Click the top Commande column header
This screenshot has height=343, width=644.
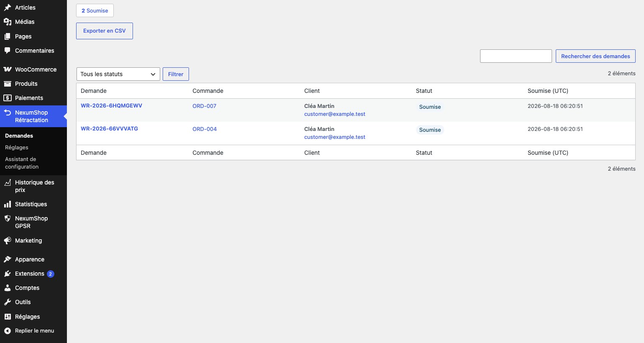click(208, 91)
